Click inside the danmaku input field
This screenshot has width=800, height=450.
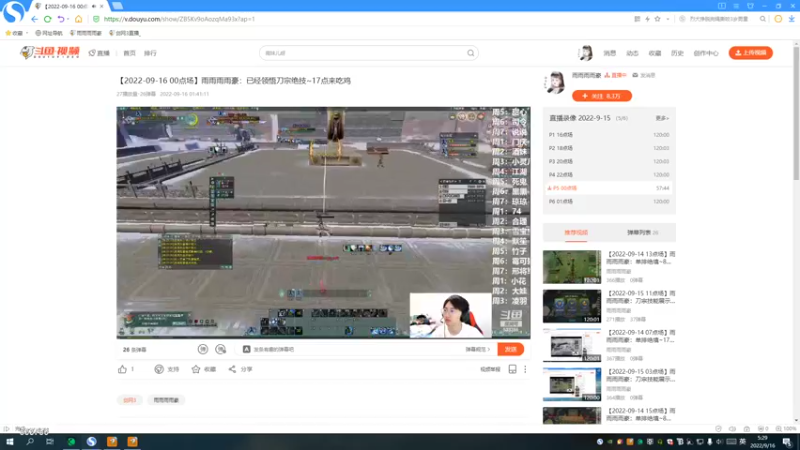(357, 349)
